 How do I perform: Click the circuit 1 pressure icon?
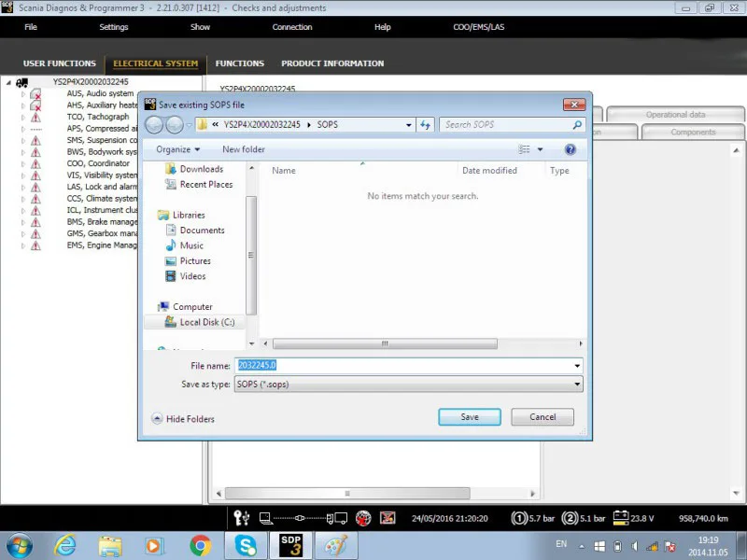[519, 518]
